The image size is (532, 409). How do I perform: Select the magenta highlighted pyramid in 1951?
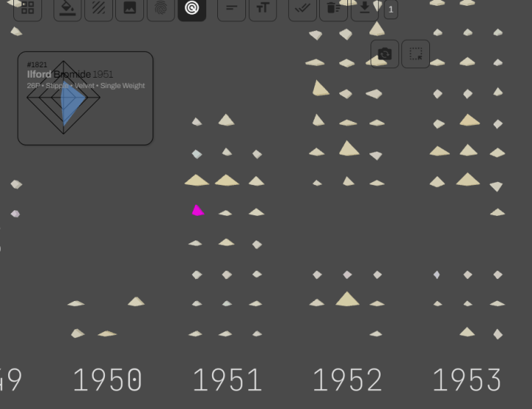click(198, 211)
